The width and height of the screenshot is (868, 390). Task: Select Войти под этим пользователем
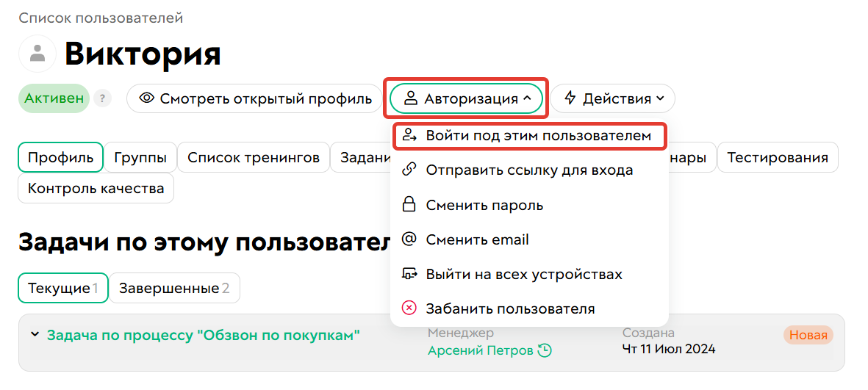530,136
